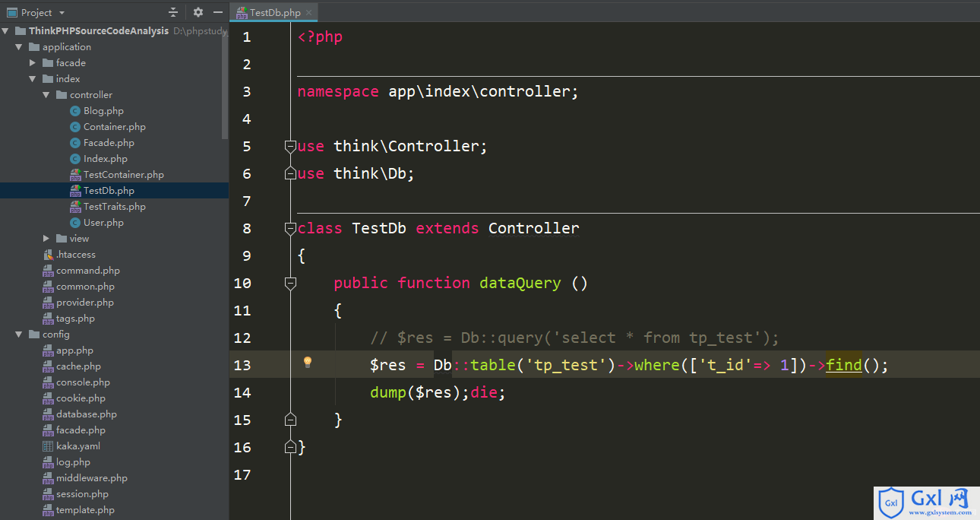Click the intention lightbulb on line 13
This screenshot has height=520, width=980.
(x=308, y=363)
